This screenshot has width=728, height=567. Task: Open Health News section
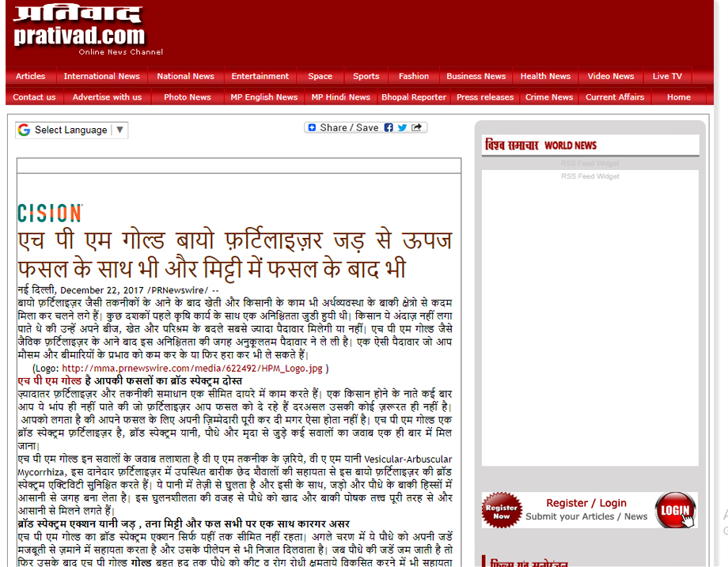545,76
